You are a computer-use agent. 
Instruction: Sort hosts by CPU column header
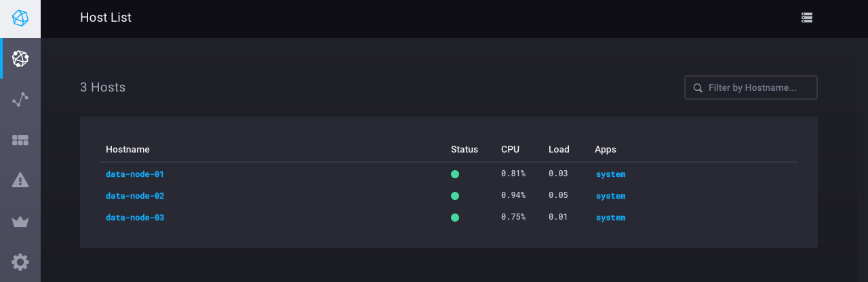(510, 149)
